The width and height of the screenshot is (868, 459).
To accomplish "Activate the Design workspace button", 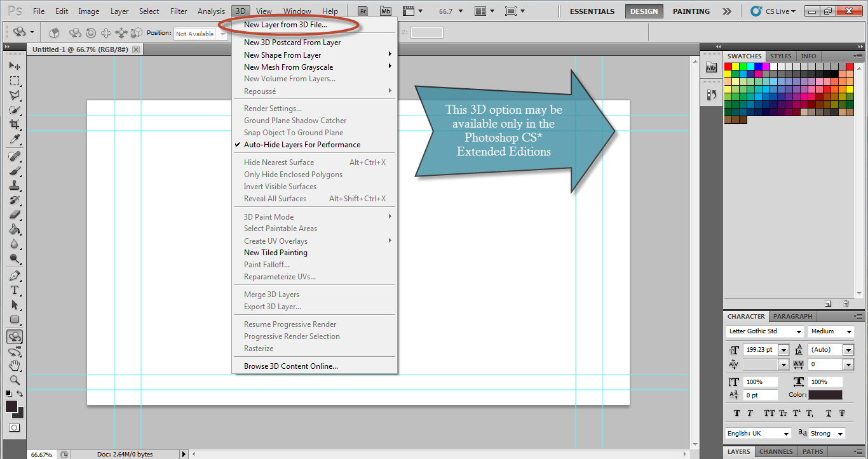I will click(644, 11).
